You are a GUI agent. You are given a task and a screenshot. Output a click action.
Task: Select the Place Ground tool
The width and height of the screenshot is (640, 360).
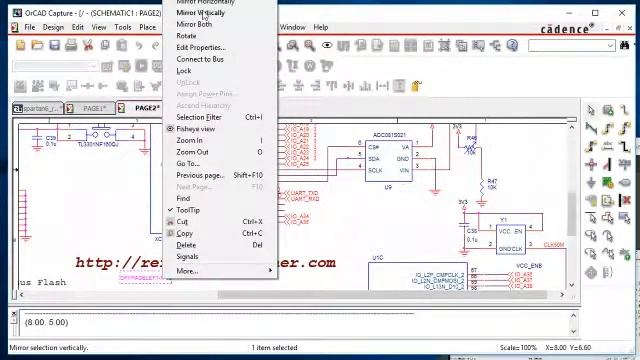tap(591, 182)
